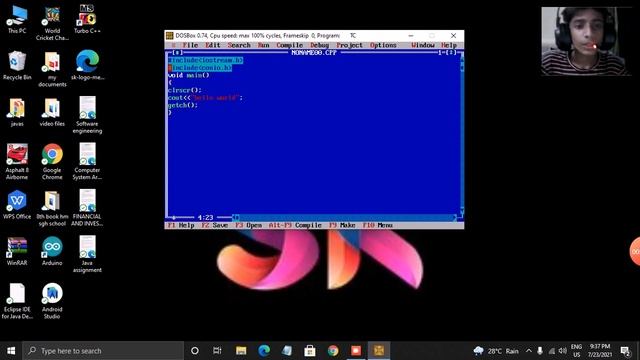Launch WPS Office desktop shortcut
This screenshot has height=360, width=640.
click(17, 204)
